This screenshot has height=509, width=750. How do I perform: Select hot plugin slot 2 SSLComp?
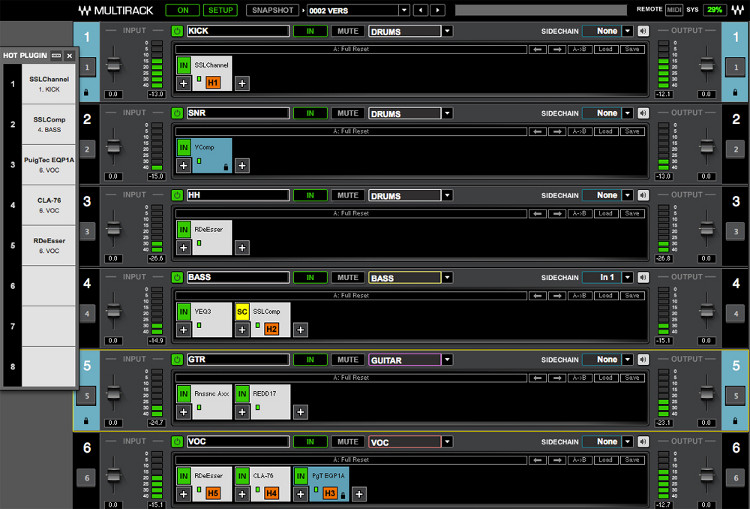click(49, 124)
